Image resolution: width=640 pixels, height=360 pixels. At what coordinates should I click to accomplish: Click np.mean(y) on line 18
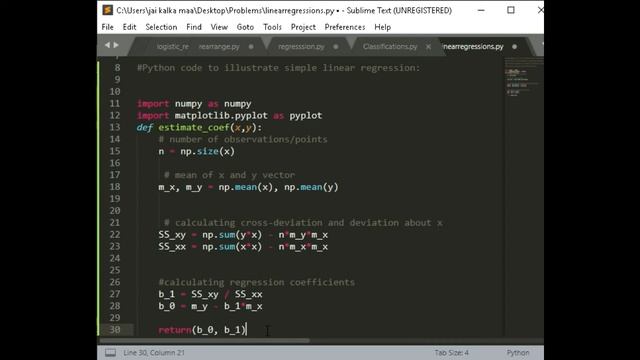point(311,187)
